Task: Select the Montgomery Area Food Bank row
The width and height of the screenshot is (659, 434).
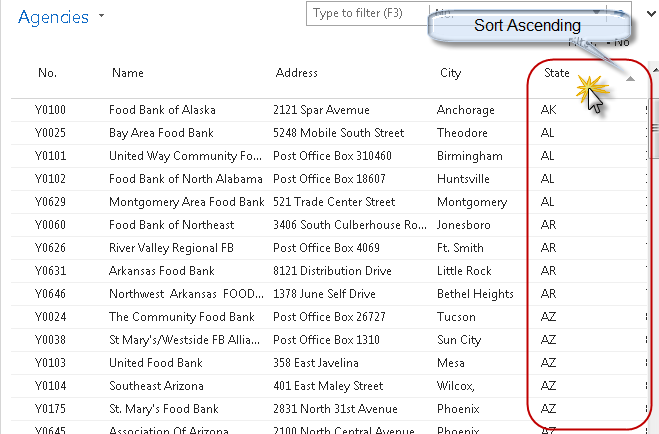Action: tap(185, 202)
